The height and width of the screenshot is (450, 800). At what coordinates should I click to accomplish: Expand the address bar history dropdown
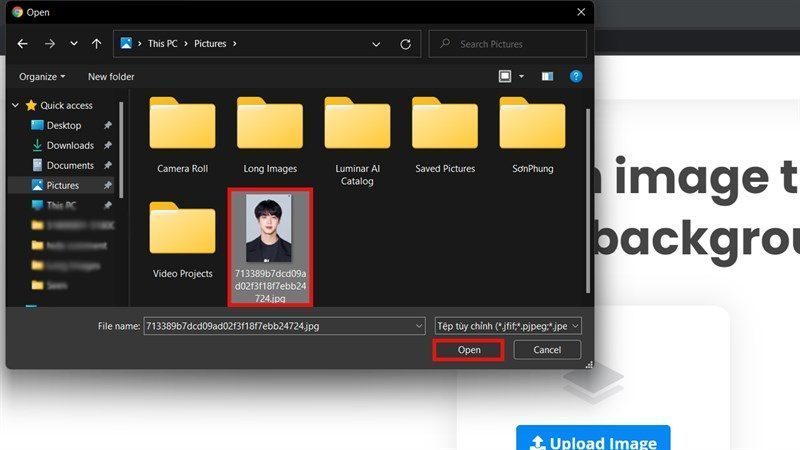[375, 44]
